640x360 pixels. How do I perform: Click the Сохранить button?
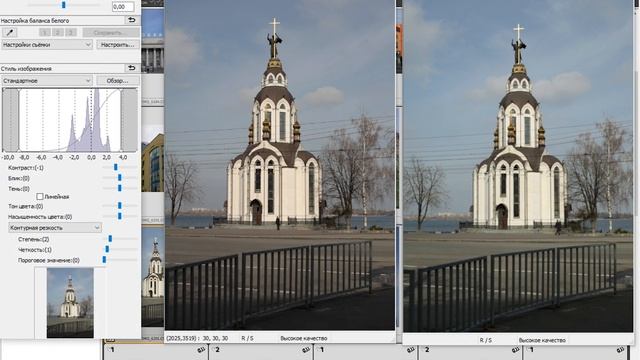(x=111, y=32)
